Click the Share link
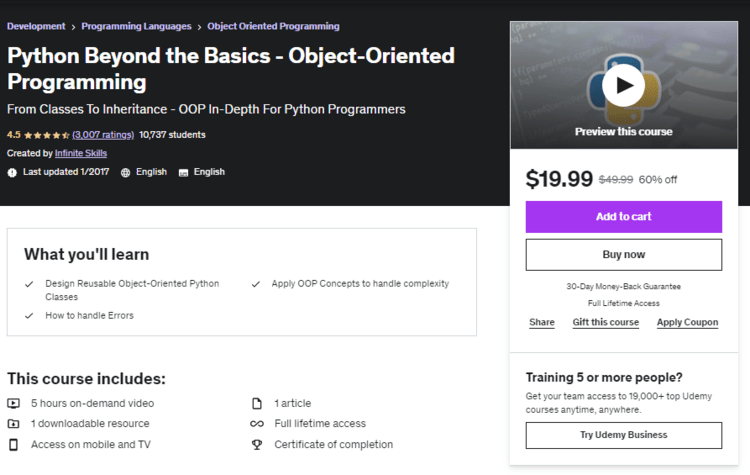The width and height of the screenshot is (750, 475). point(542,322)
